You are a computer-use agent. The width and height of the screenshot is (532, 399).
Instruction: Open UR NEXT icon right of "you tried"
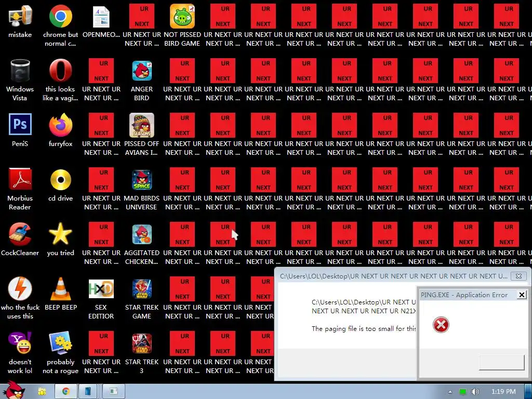click(101, 234)
